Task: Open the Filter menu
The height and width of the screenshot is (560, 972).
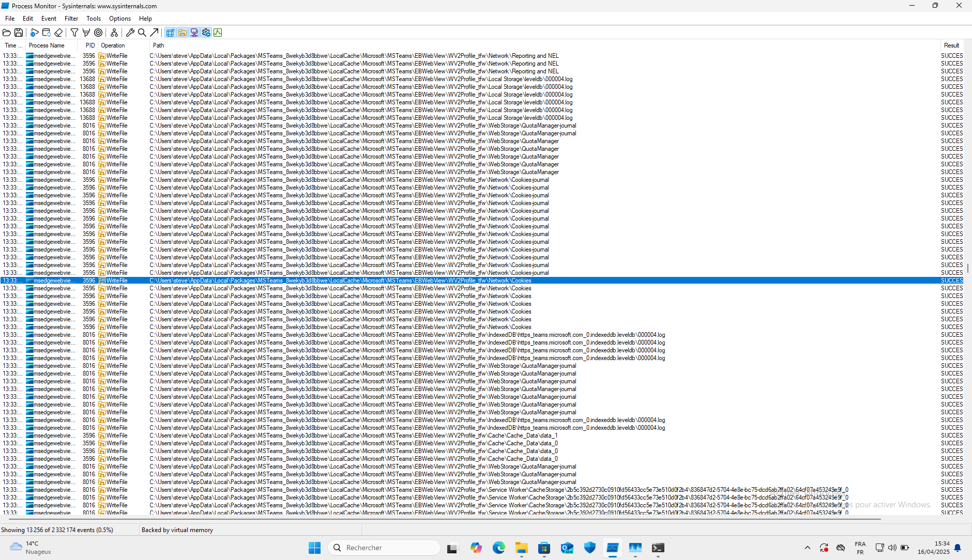Action: point(71,19)
